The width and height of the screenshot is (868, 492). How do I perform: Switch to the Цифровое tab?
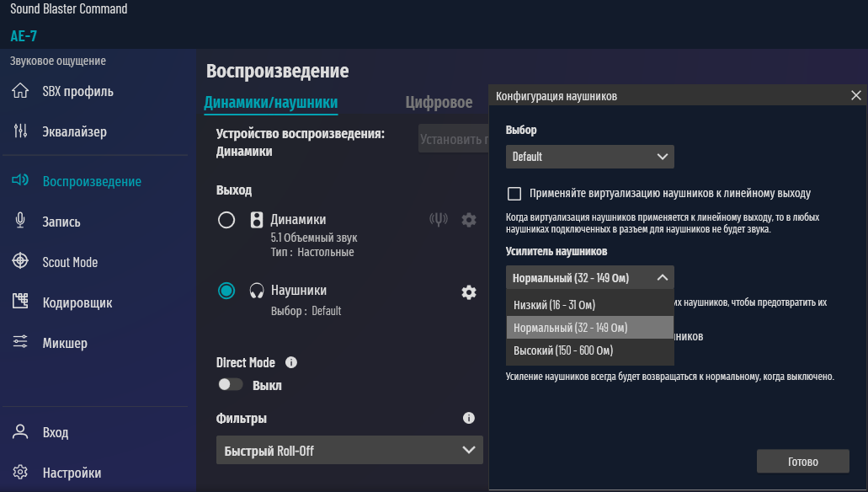[439, 103]
